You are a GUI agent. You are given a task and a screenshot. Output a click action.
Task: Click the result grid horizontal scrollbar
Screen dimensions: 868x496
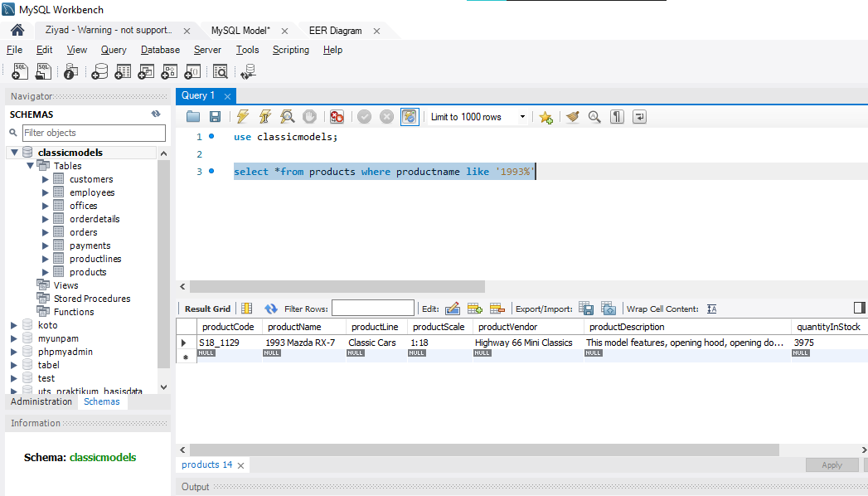click(x=484, y=450)
